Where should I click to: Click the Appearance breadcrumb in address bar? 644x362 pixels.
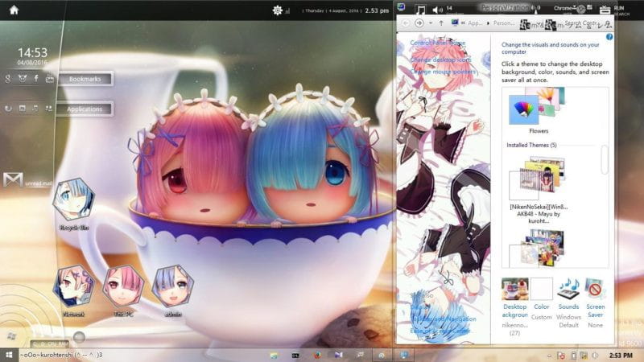(x=474, y=23)
